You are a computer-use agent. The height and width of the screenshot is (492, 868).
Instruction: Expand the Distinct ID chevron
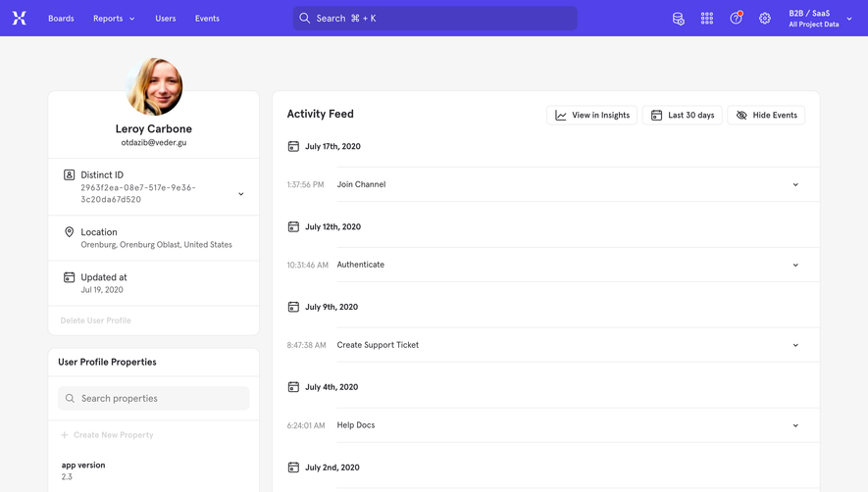point(241,194)
